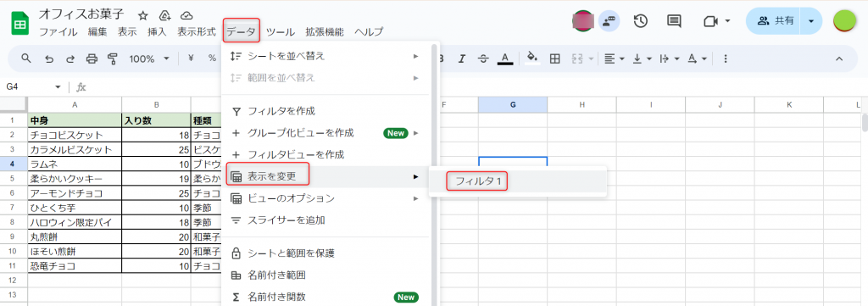The height and width of the screenshot is (306, 868).
Task: Click the document title オフィスお菓子
Action: 81,15
